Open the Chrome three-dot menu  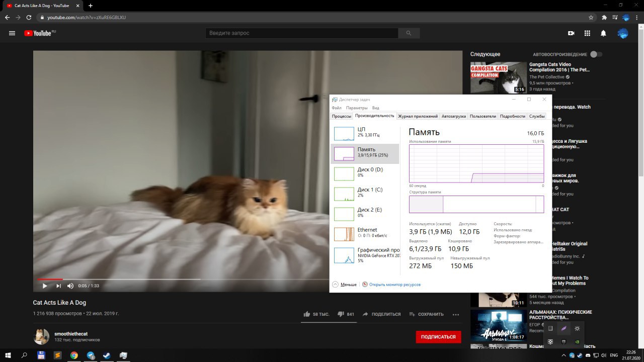pos(637,17)
